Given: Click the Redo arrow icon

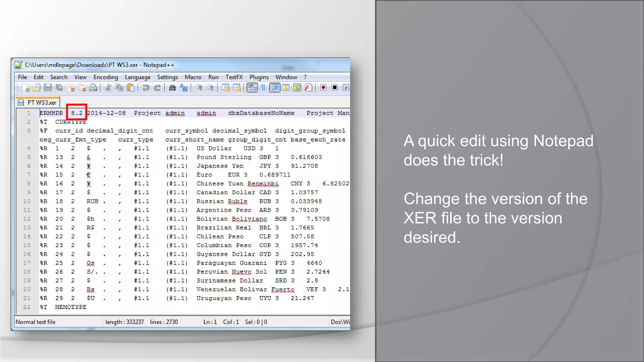Looking at the screenshot, I should click(157, 88).
